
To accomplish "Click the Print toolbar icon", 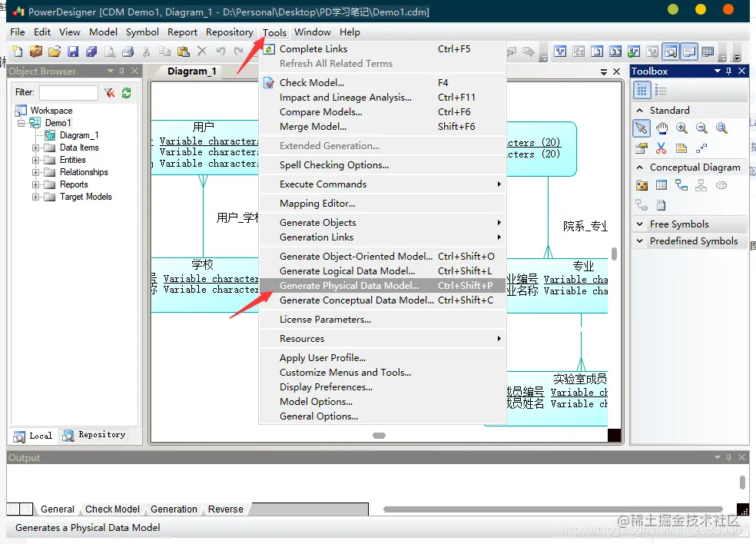I will click(x=128, y=51).
